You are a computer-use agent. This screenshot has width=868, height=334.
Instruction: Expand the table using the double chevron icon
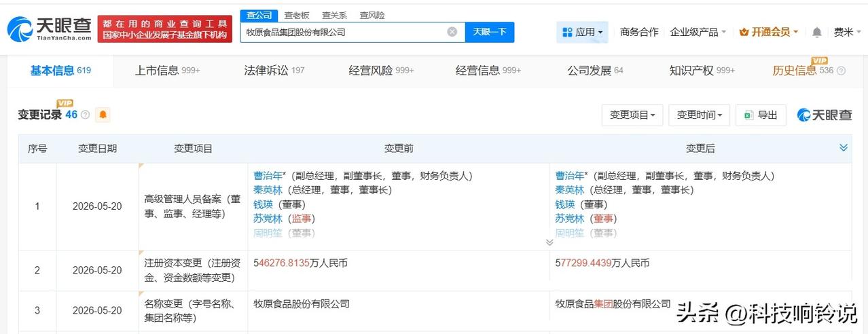[x=843, y=148]
